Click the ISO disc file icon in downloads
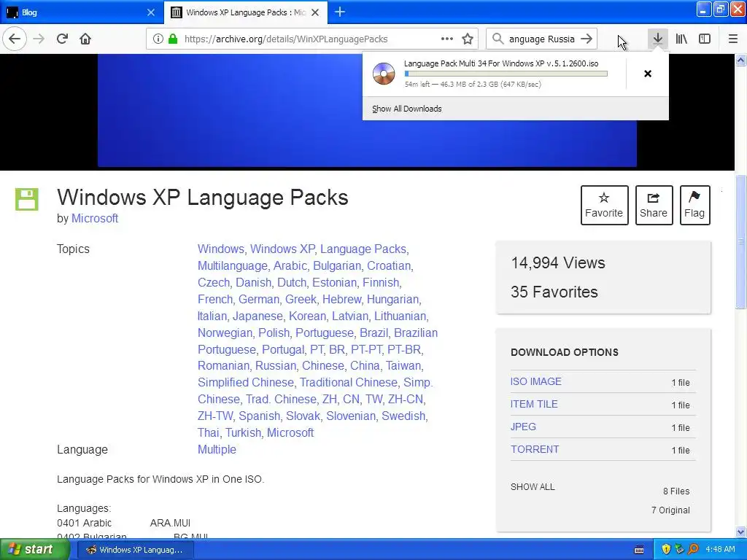747x560 pixels. [x=384, y=74]
